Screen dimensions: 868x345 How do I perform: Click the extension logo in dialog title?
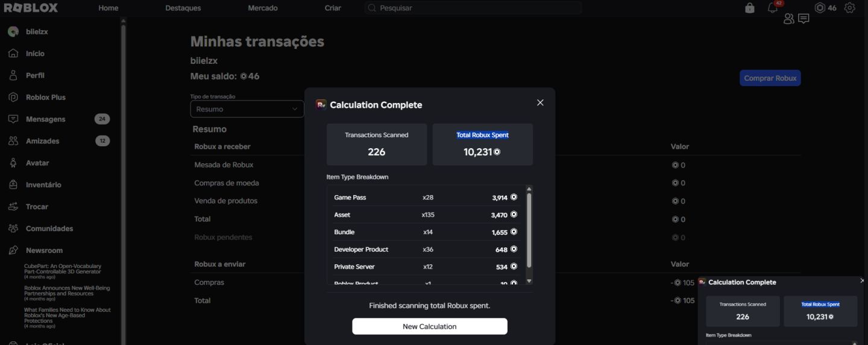[x=321, y=104]
